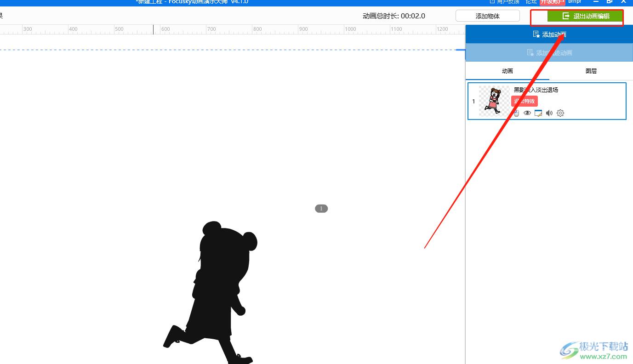Click the speaker sound icon for animation 1

(x=549, y=113)
